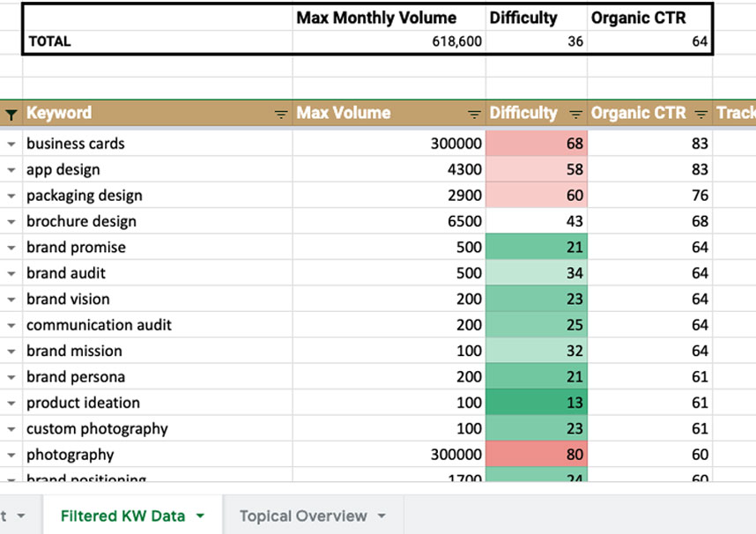Expand the dropdown beside "photography" row
This screenshot has width=756, height=534.
(x=11, y=456)
